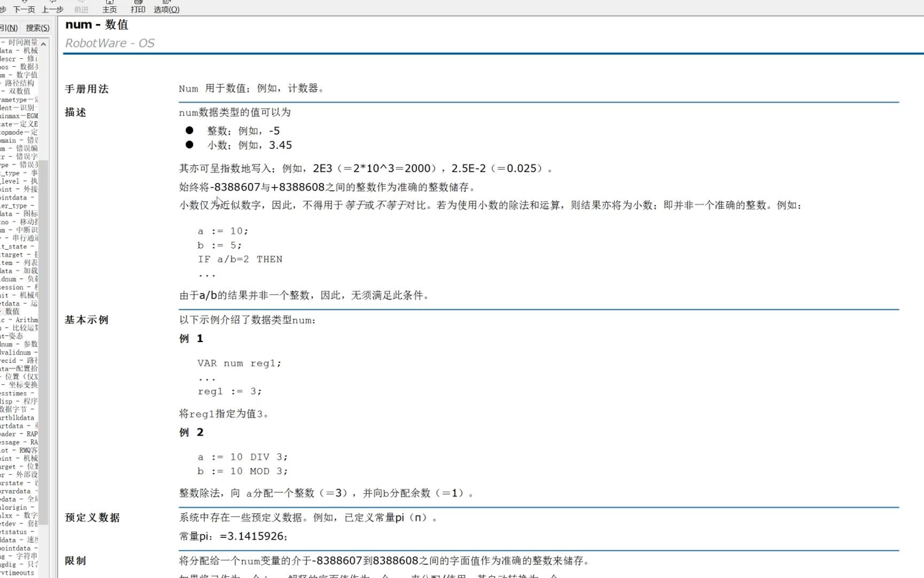The height and width of the screenshot is (578, 924).
Task: Click the 下一页 (Next page) toolbar icon
Action: pos(24,7)
